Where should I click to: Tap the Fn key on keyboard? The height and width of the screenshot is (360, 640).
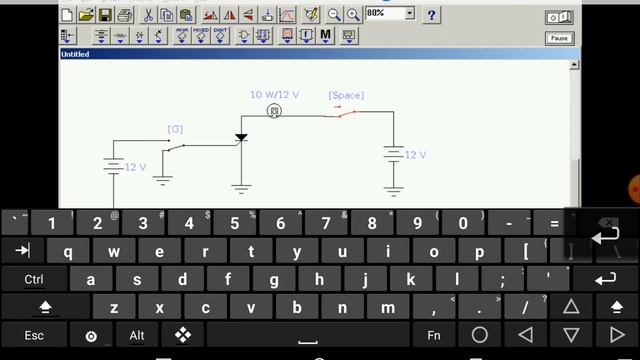434,336
